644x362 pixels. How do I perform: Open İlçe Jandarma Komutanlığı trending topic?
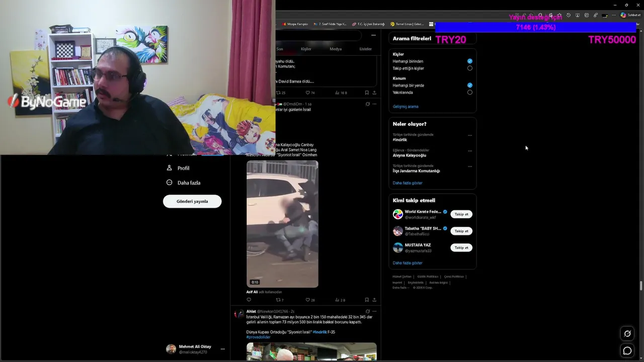pos(416,171)
